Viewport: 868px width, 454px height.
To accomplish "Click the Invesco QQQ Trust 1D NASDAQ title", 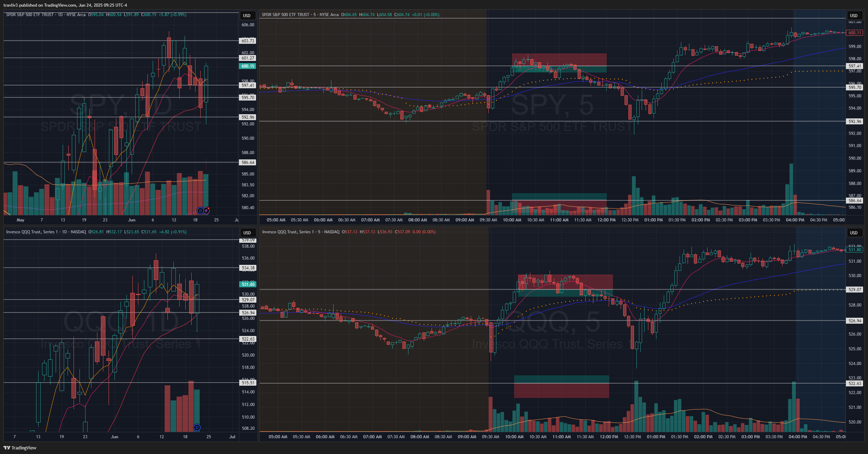I will coord(46,232).
